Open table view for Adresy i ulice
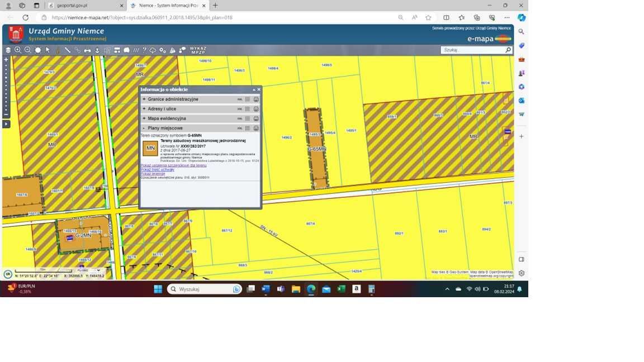This screenshot has width=644, height=362. coord(248,109)
